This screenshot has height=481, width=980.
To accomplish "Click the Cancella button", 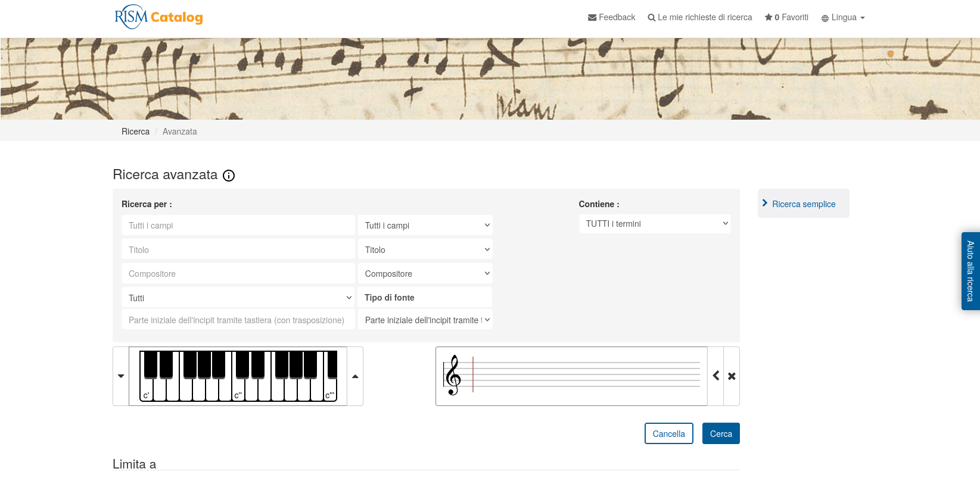I will [669, 433].
